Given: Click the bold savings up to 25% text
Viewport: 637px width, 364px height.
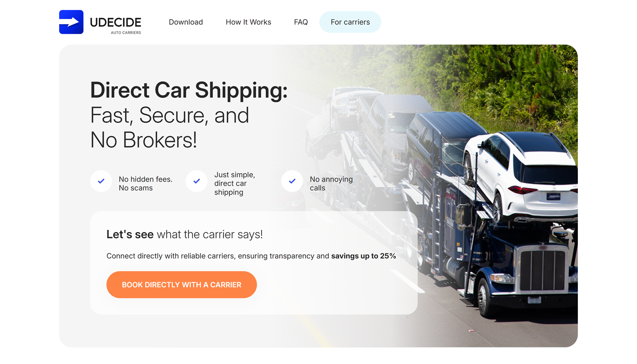Looking at the screenshot, I should [364, 256].
